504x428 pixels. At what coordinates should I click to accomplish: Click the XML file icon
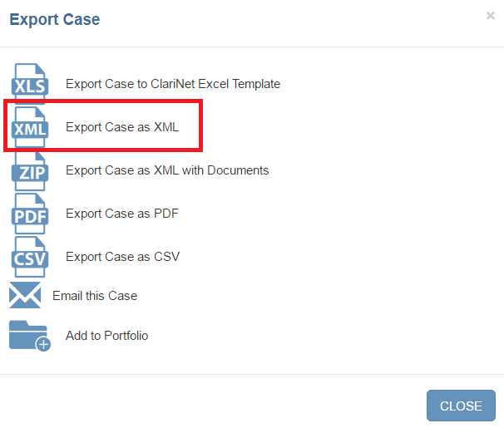pyautogui.click(x=31, y=127)
